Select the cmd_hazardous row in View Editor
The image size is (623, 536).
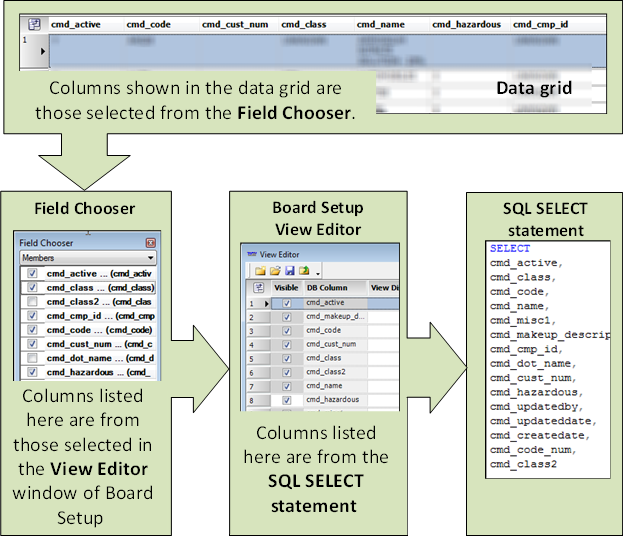(x=330, y=400)
